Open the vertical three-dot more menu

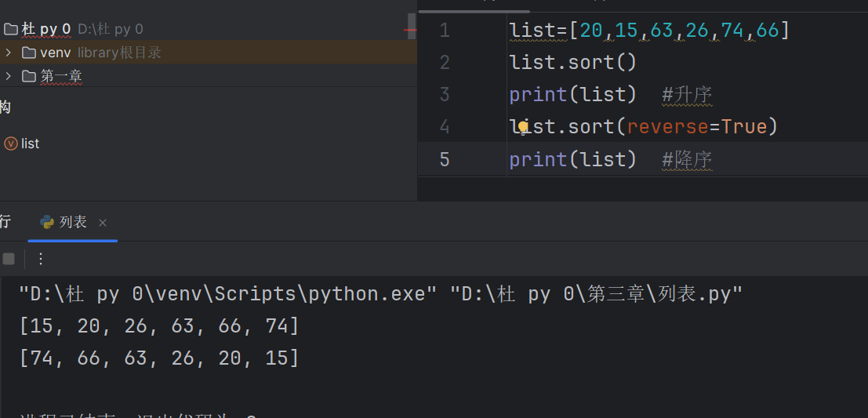41,259
